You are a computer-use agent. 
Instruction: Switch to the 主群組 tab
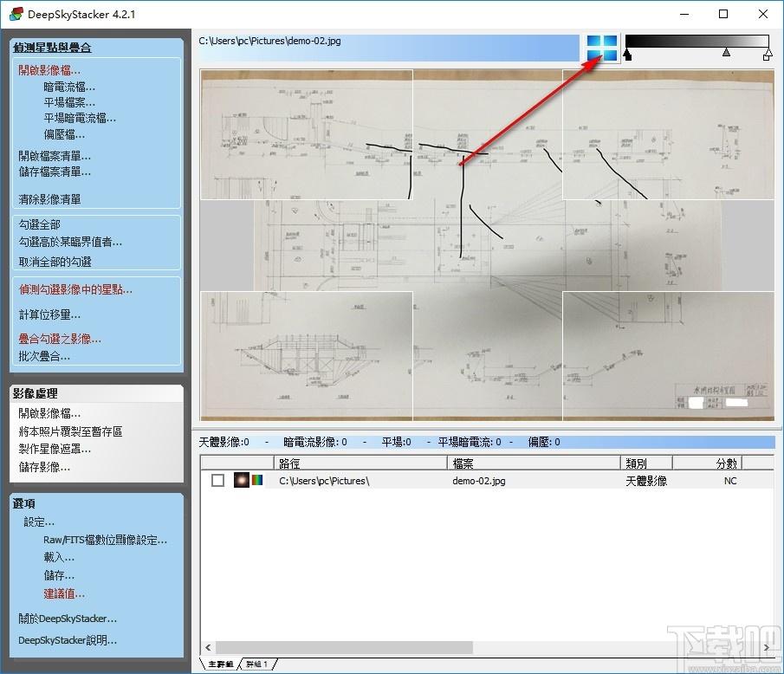pyautogui.click(x=221, y=664)
